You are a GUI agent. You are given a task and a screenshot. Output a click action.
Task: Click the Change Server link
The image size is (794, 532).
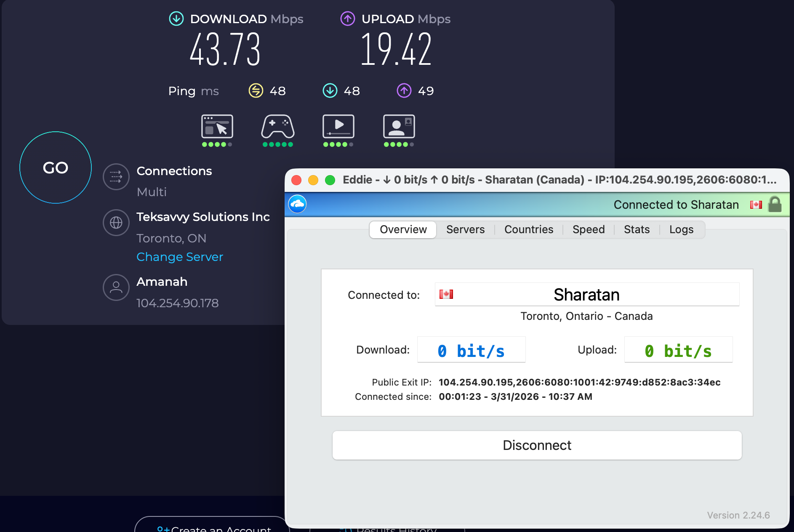tap(179, 257)
